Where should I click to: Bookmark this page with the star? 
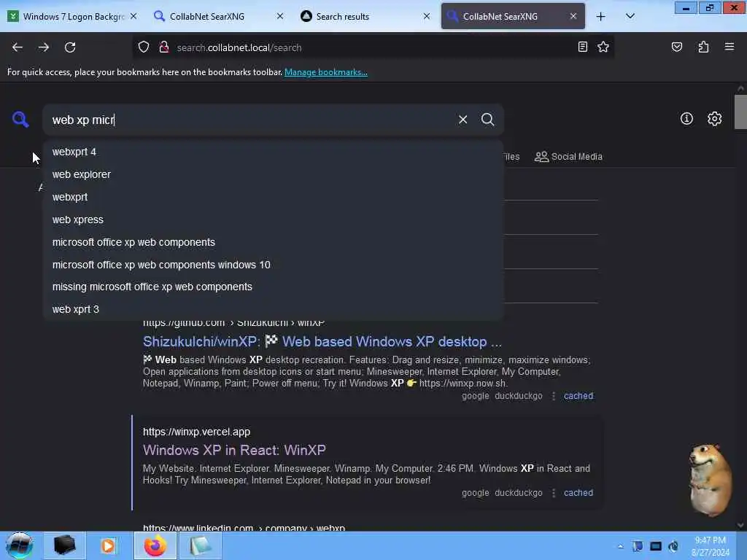603,47
